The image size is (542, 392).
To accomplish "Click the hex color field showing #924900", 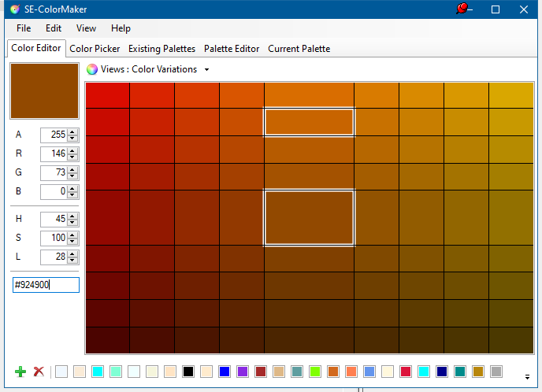I will 46,285.
